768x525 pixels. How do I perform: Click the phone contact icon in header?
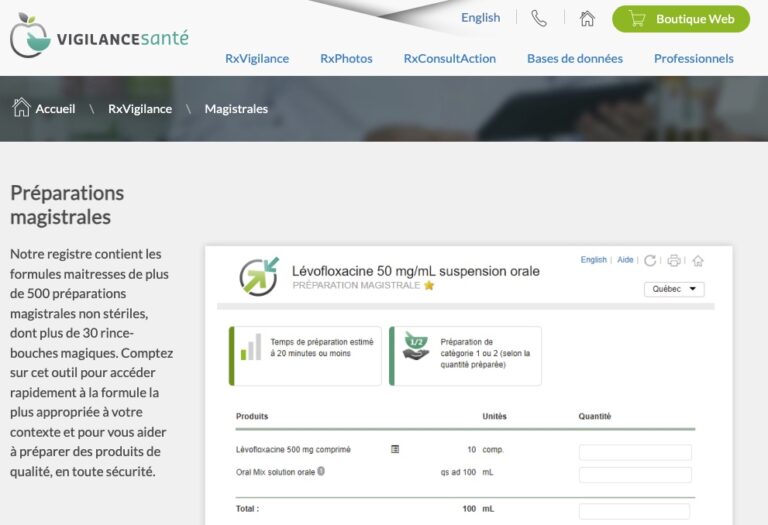click(539, 19)
